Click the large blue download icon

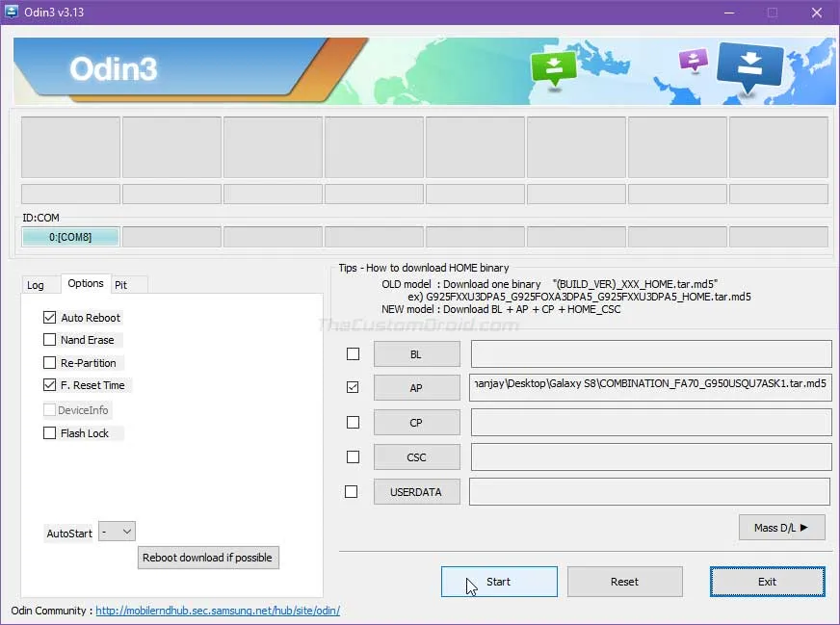pos(751,67)
